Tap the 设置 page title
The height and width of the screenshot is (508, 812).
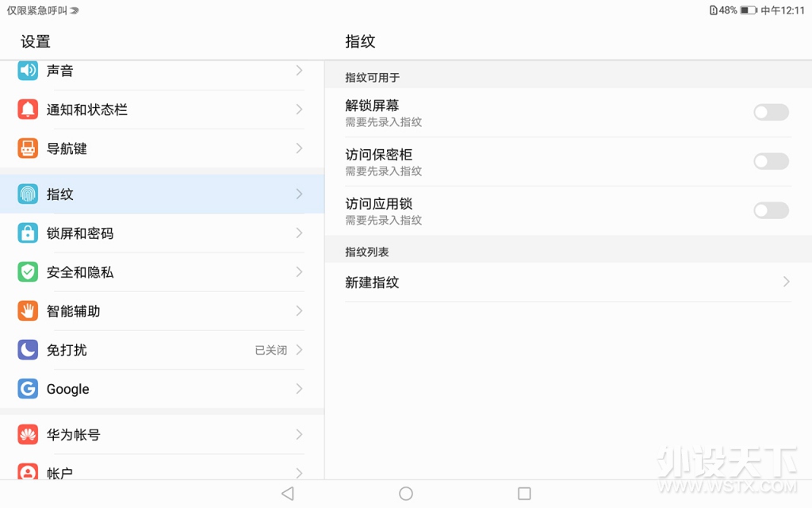coord(36,41)
